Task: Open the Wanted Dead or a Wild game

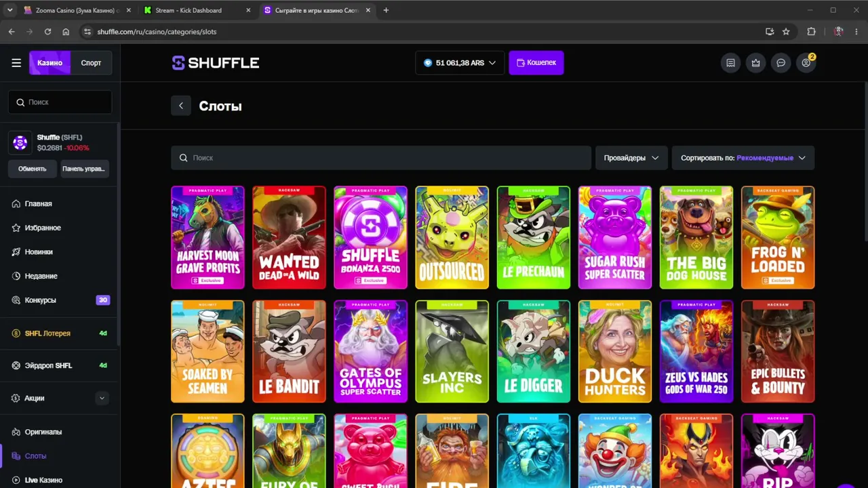Action: coord(289,237)
